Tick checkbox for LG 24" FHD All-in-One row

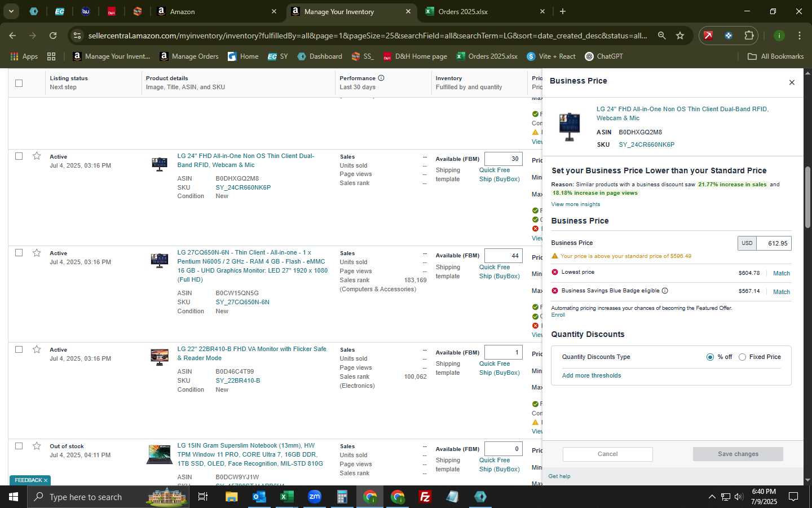19,156
